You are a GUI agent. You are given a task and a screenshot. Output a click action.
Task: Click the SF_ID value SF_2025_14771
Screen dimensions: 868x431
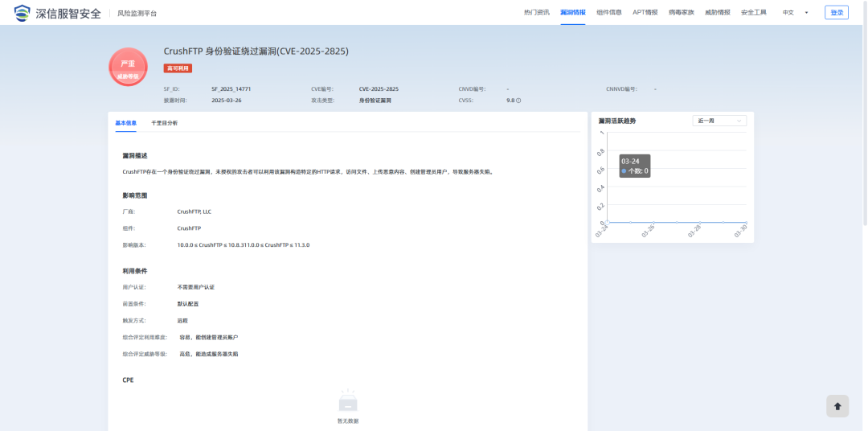pyautogui.click(x=231, y=88)
